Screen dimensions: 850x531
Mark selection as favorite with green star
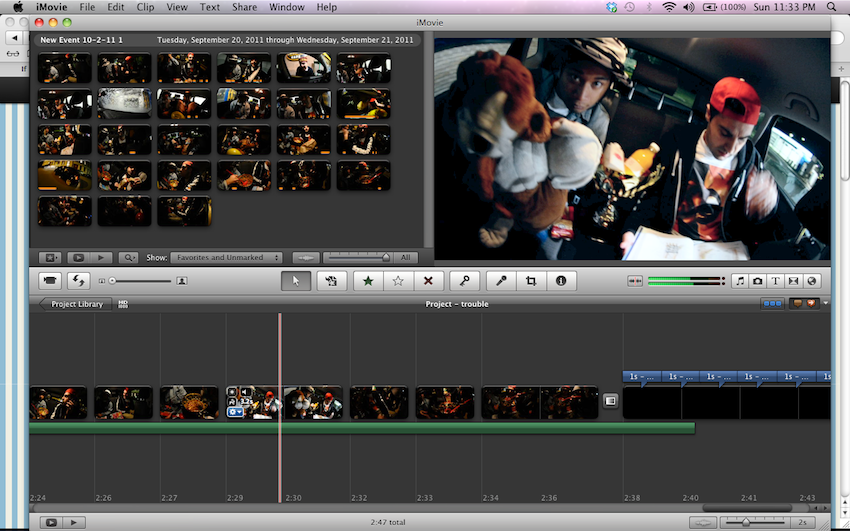[368, 281]
